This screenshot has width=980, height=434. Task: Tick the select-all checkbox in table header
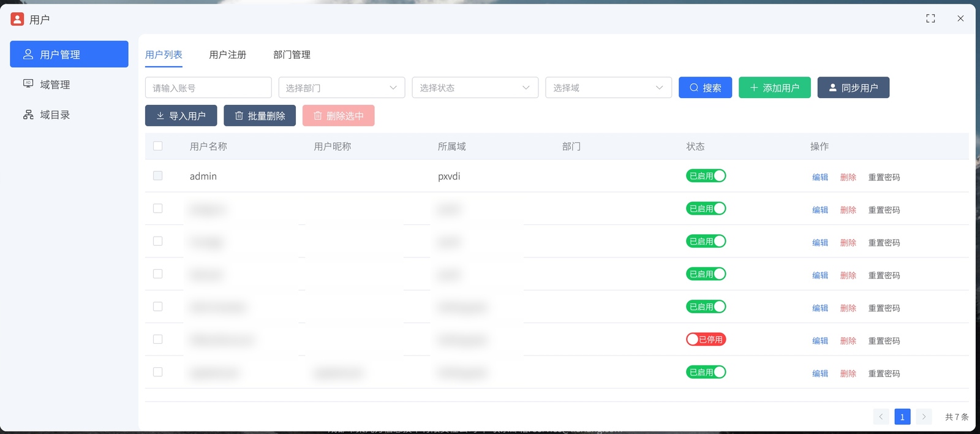click(x=158, y=146)
